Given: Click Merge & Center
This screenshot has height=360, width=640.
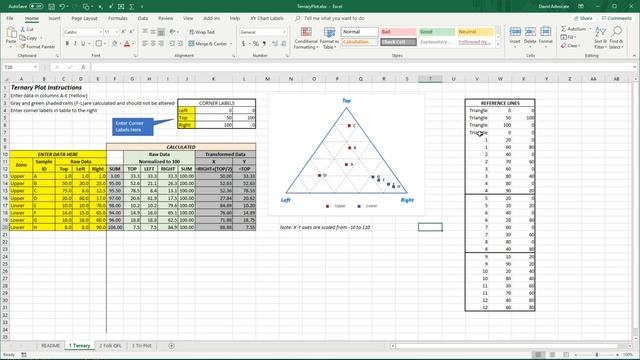Looking at the screenshot, I should coord(208,44).
